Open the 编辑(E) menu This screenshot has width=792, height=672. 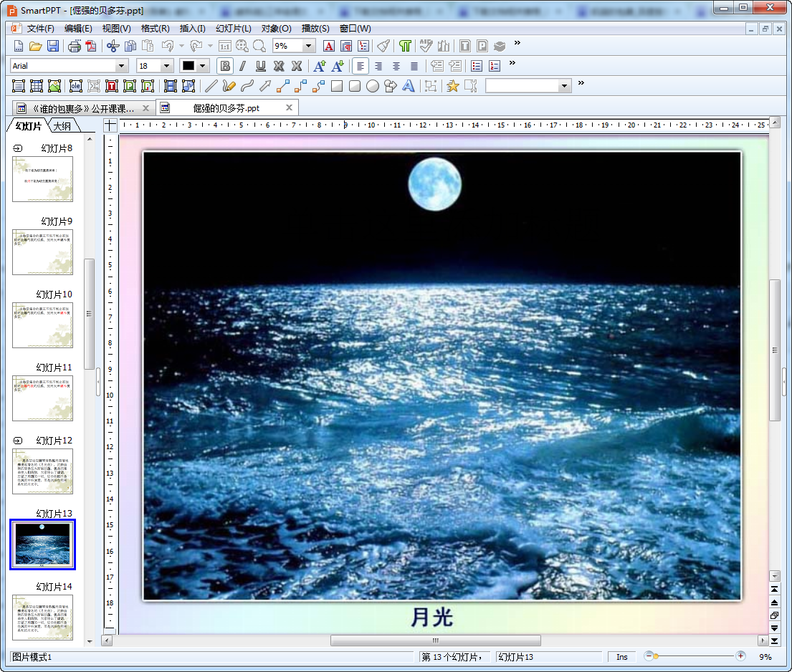pos(78,29)
